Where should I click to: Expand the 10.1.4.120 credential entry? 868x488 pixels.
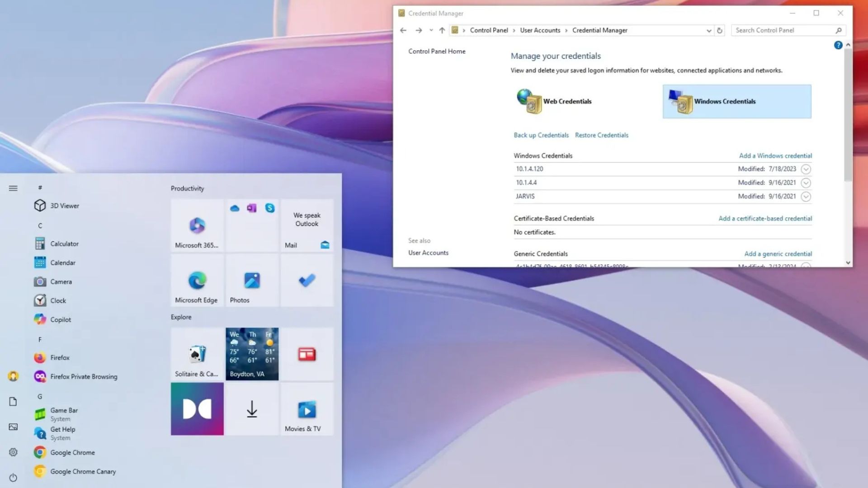click(x=806, y=169)
